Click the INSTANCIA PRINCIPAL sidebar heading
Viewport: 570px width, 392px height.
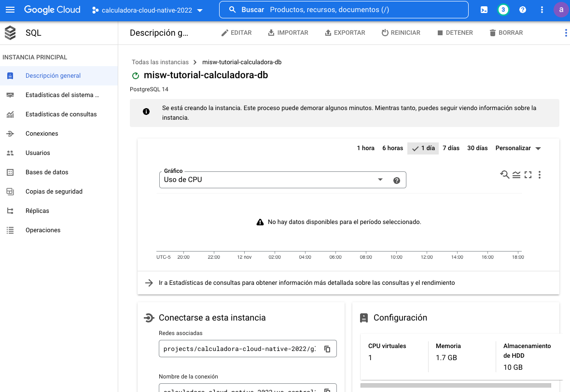click(35, 57)
